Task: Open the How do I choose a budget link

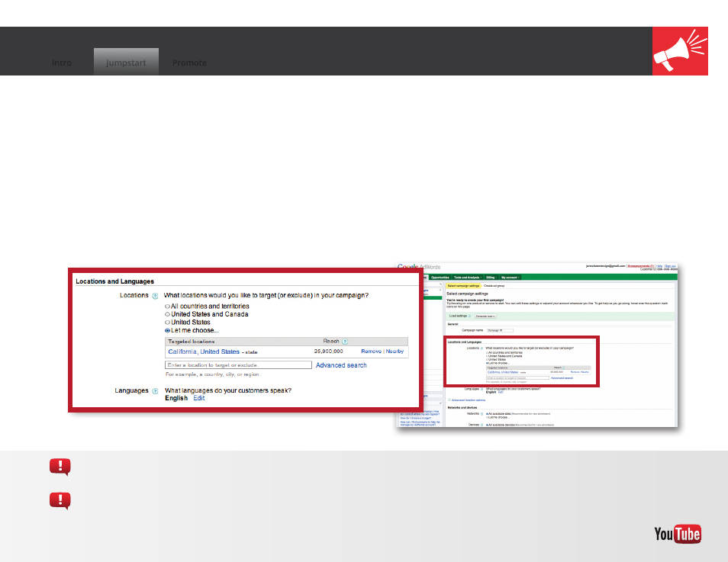Action: coord(416,418)
